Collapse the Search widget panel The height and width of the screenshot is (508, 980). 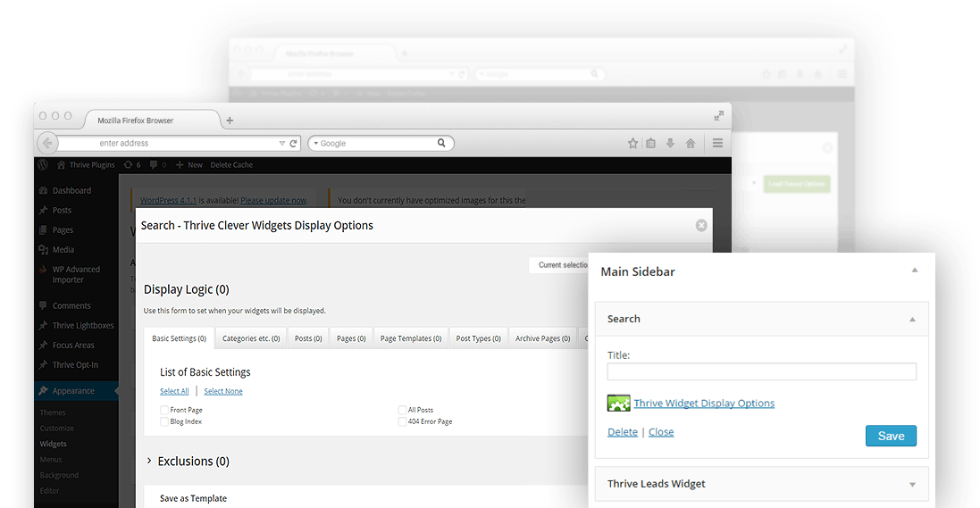click(912, 319)
